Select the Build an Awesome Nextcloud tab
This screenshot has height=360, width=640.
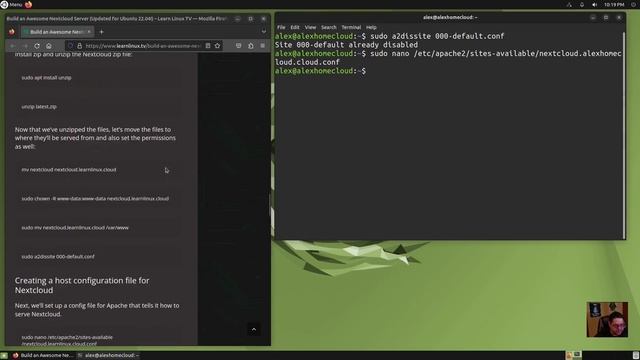(x=57, y=31)
